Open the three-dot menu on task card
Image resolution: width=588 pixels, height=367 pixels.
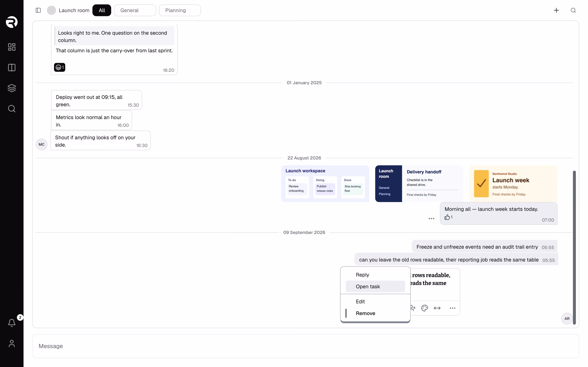click(x=452, y=308)
